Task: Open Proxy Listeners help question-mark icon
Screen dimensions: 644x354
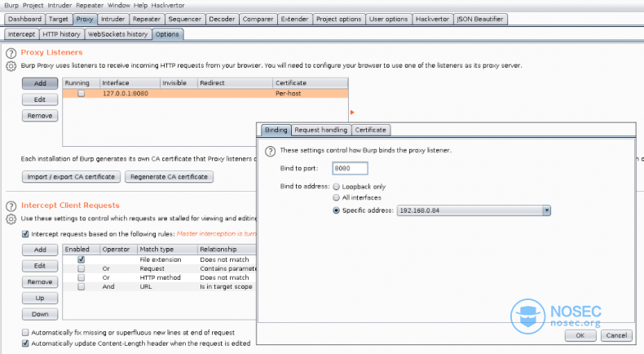Action: tap(11, 53)
